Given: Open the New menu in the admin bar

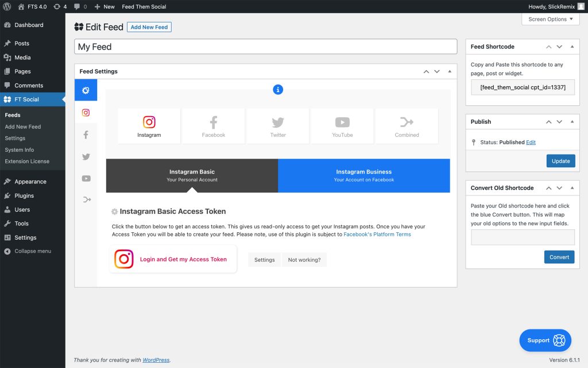Looking at the screenshot, I should pyautogui.click(x=105, y=6).
